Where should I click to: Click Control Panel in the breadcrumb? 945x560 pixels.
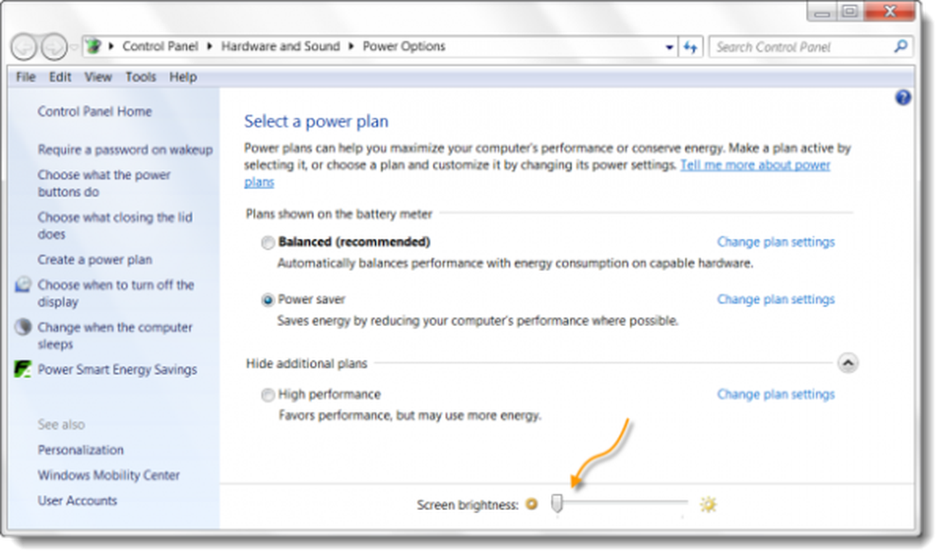tap(160, 46)
